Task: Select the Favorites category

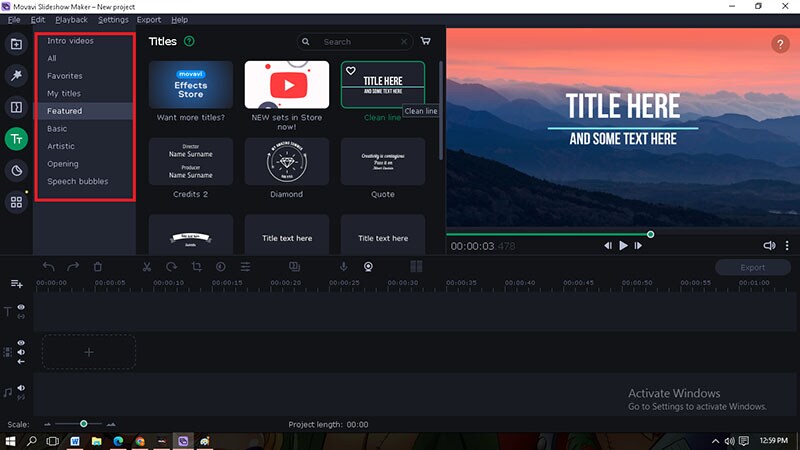Action: (x=65, y=76)
